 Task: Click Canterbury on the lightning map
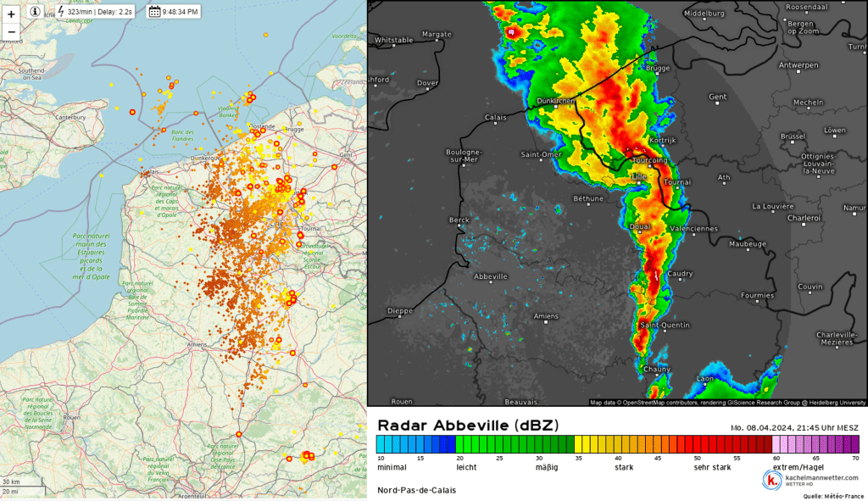pyautogui.click(x=71, y=116)
